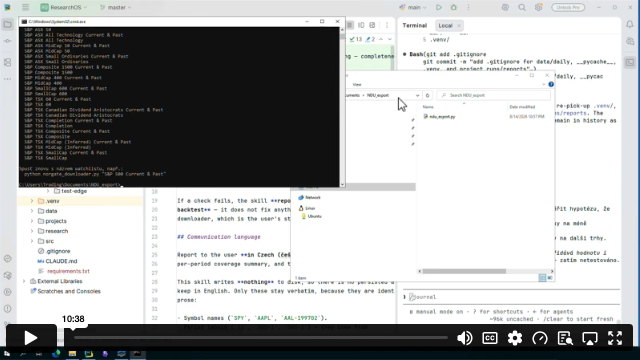The image size is (640, 360).
Task: Open Search Everywhere magnifier
Action: coord(522,7)
